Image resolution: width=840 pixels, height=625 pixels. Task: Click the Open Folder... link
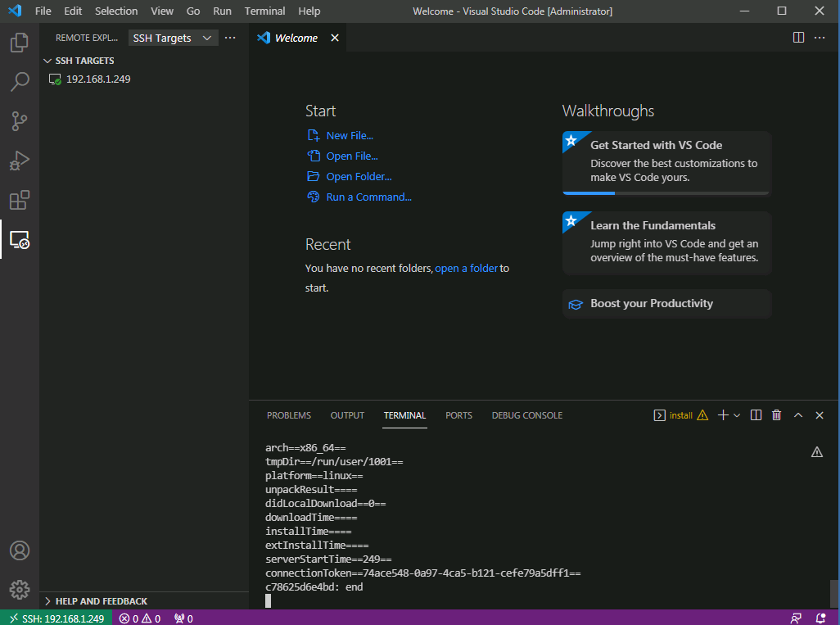[x=359, y=176]
